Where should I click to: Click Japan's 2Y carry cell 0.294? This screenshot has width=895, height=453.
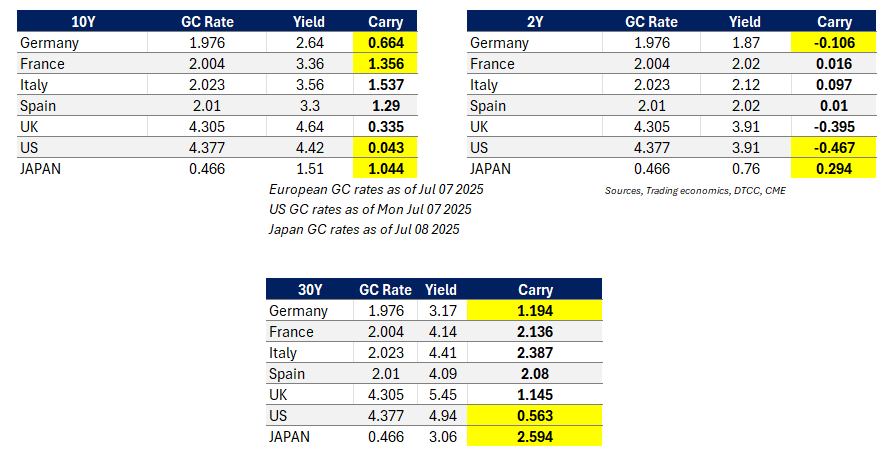point(834,169)
